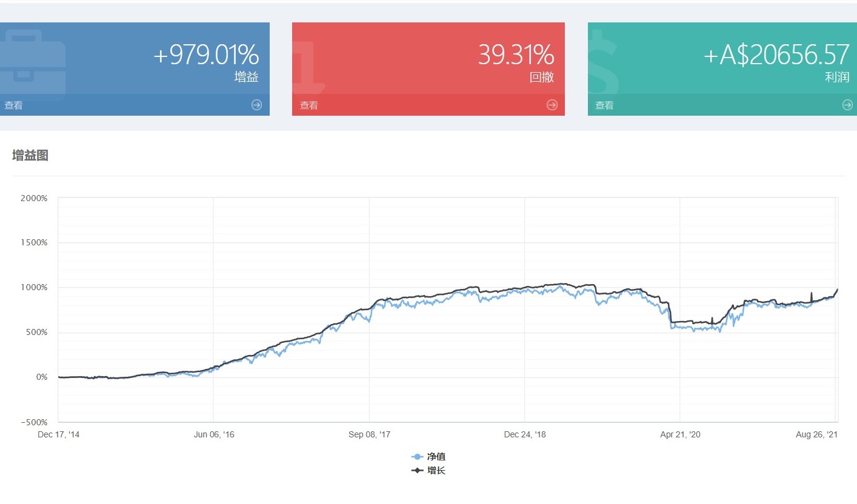Click the arrow icon on the 回撤 card

point(552,105)
